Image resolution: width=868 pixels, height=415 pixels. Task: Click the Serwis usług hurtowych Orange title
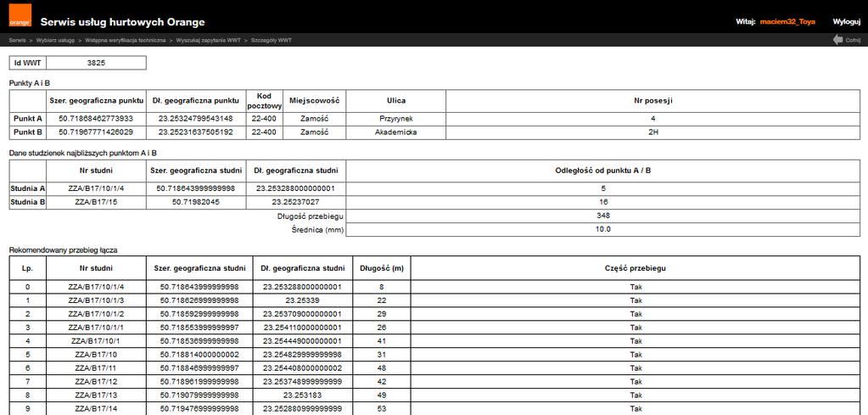pos(122,22)
